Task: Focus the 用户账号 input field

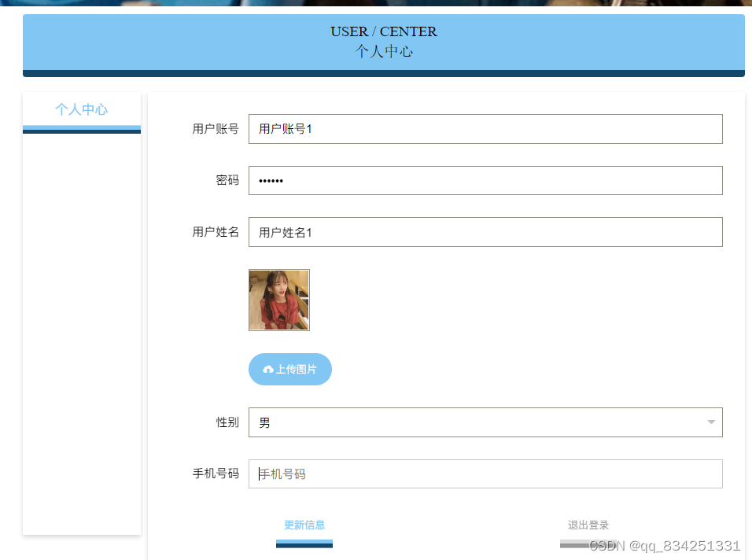Action: pyautogui.click(x=485, y=129)
